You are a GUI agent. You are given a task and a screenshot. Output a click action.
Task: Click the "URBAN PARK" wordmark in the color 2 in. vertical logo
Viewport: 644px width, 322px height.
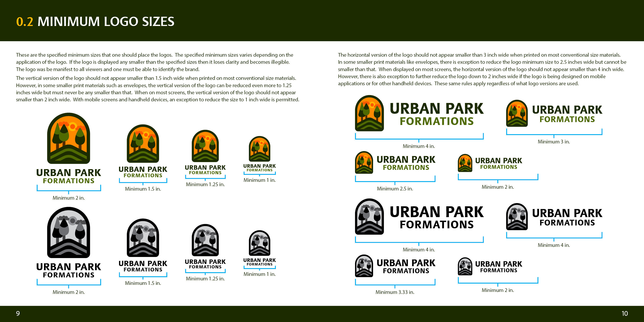[x=68, y=173]
